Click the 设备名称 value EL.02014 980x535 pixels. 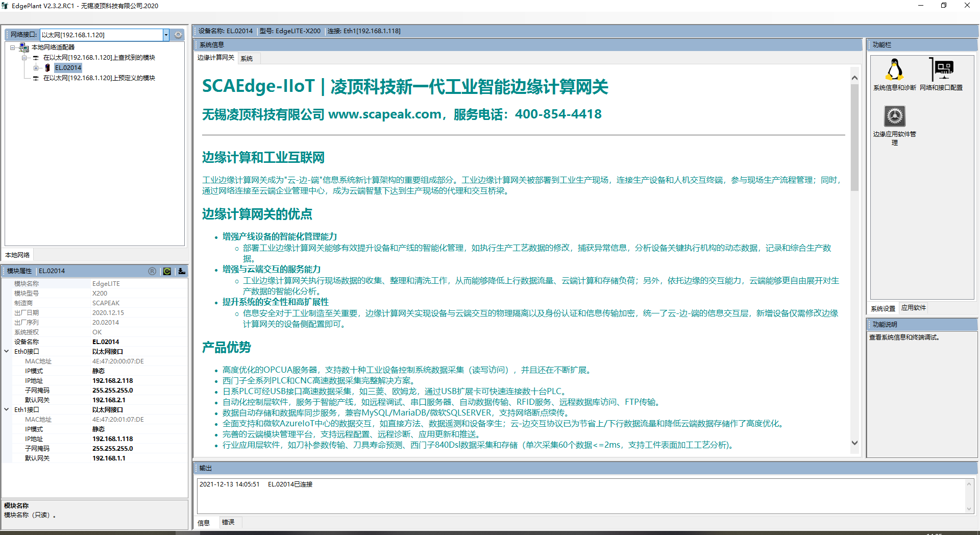coord(106,342)
